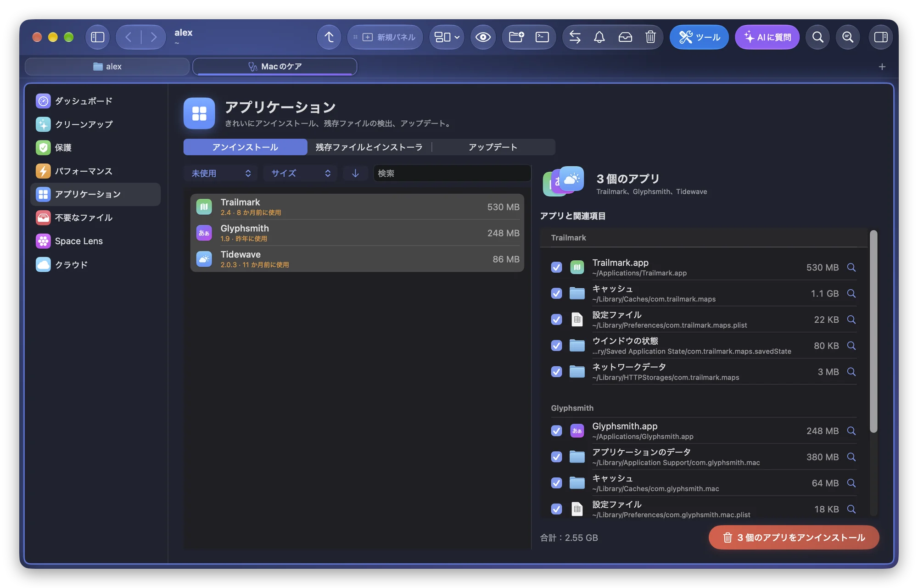Uncheck the Trailmark.app checkbox
This screenshot has height=588, width=918.
[x=556, y=267]
